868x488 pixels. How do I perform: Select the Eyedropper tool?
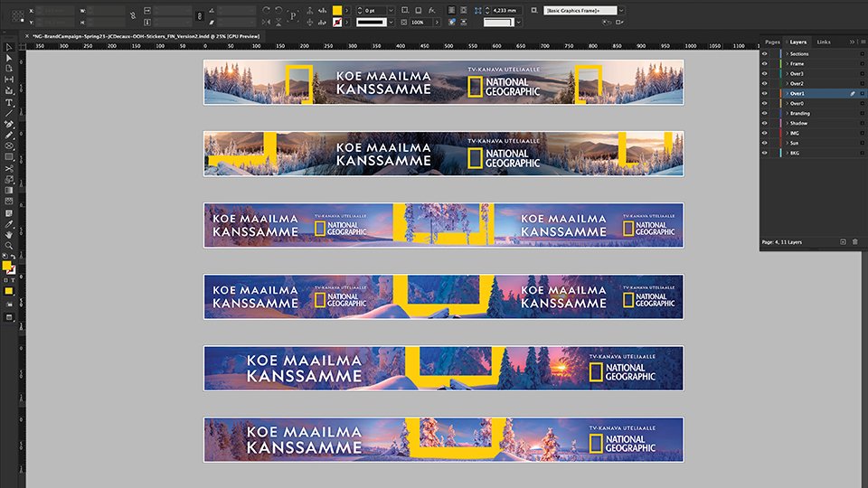click(9, 224)
